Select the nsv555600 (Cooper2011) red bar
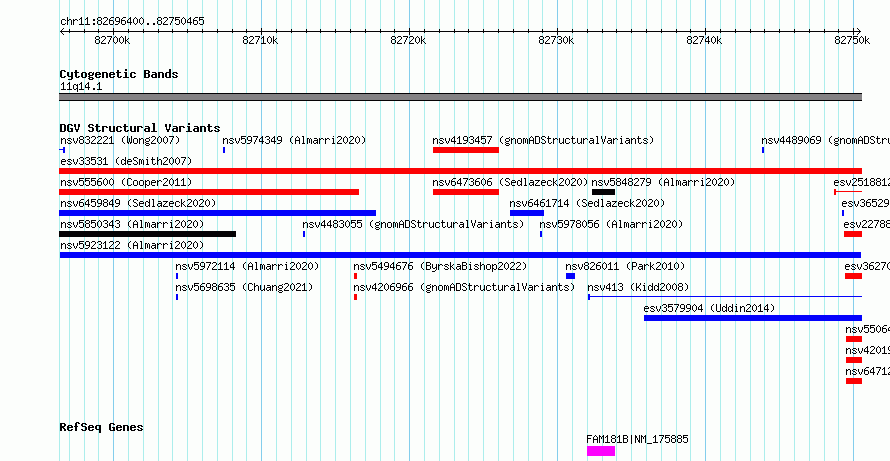Image resolution: width=890 pixels, height=461 pixels. (209, 192)
